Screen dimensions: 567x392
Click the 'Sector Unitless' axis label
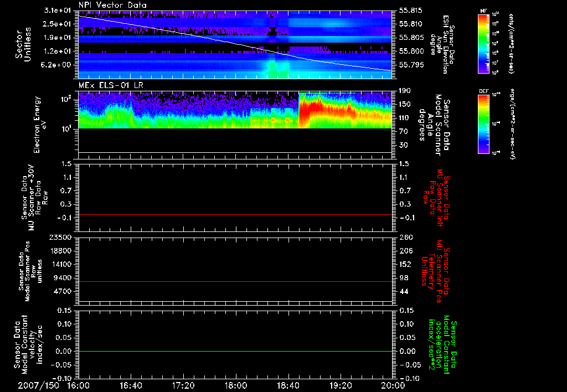point(23,44)
